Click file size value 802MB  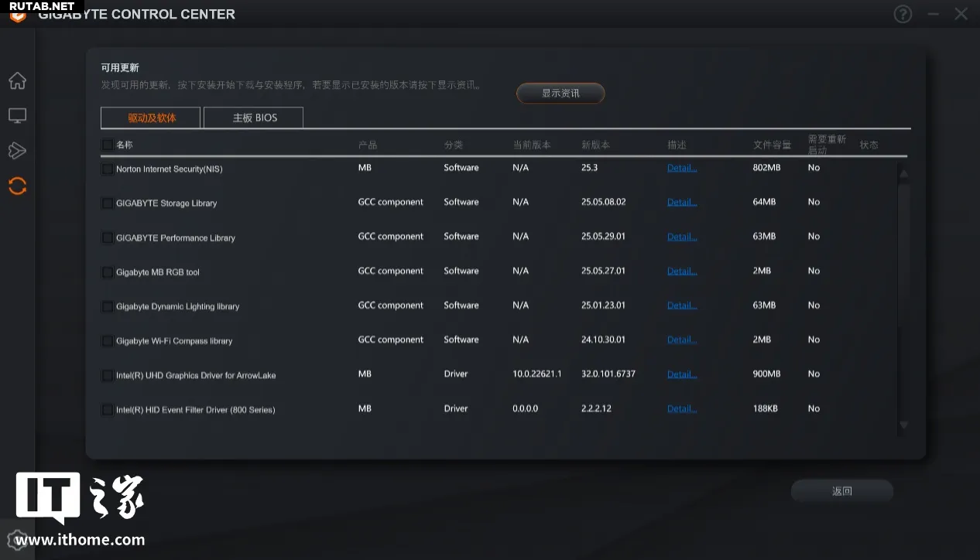[767, 168]
